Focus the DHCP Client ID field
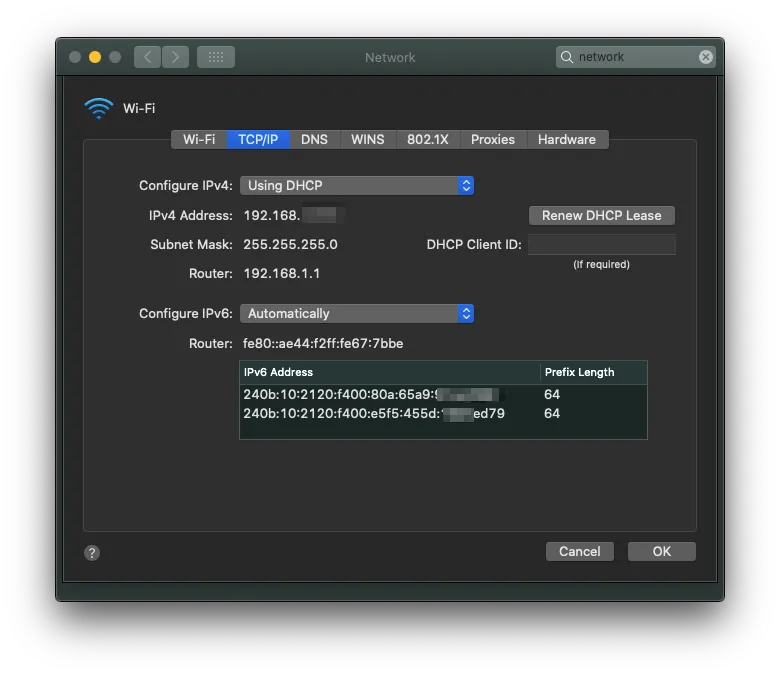Image resolution: width=780 pixels, height=675 pixels. pyautogui.click(x=601, y=244)
